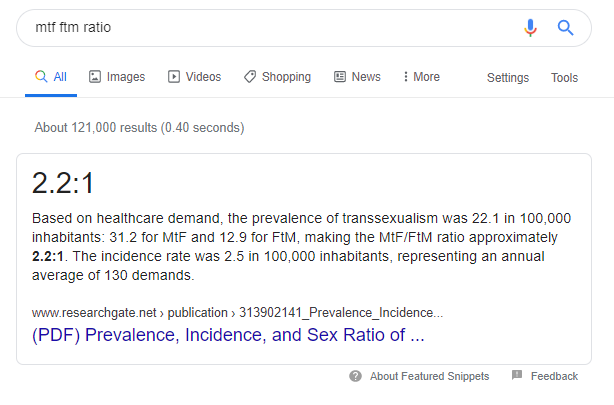Click the researchgate.net URL breadcrumb

pyautogui.click(x=237, y=311)
